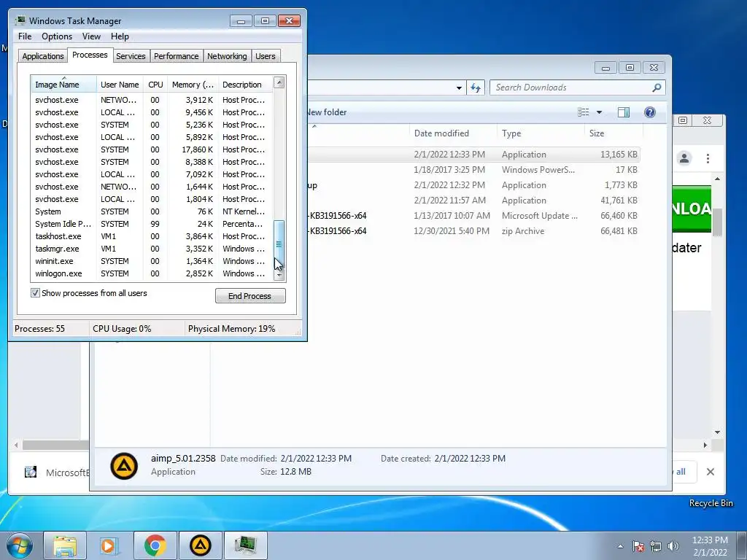Select the 41,761 KB Application row
Image resolution: width=747 pixels, height=560 pixels.
point(473,201)
